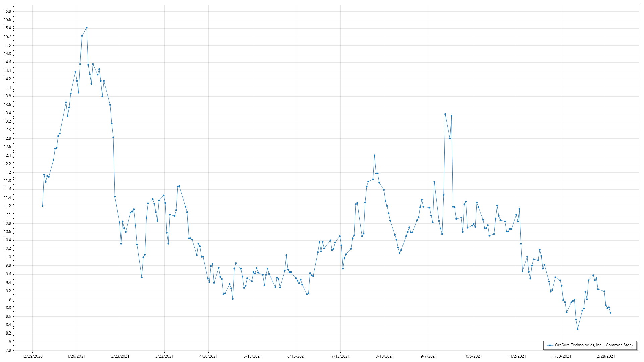Click the last data point of the series
The image size is (644, 362).
tap(610, 313)
